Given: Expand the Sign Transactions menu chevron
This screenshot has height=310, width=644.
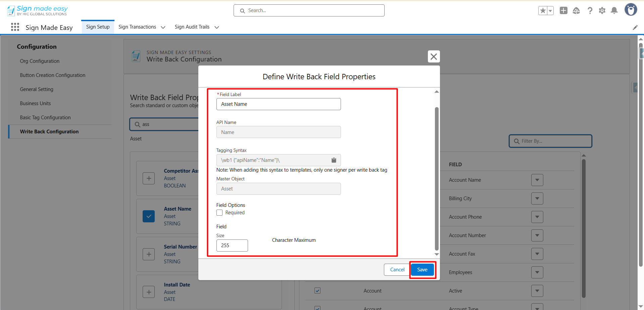Looking at the screenshot, I should [x=163, y=27].
